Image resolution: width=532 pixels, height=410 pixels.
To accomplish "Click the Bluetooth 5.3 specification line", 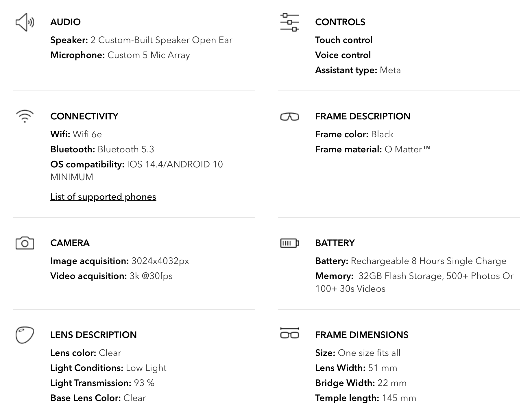I will [102, 149].
